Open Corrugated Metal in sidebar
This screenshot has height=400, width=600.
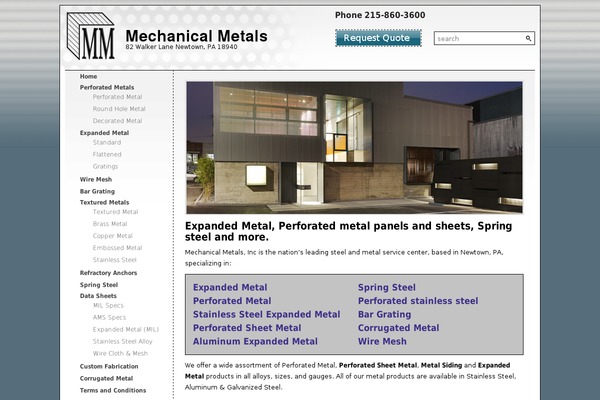(x=106, y=378)
